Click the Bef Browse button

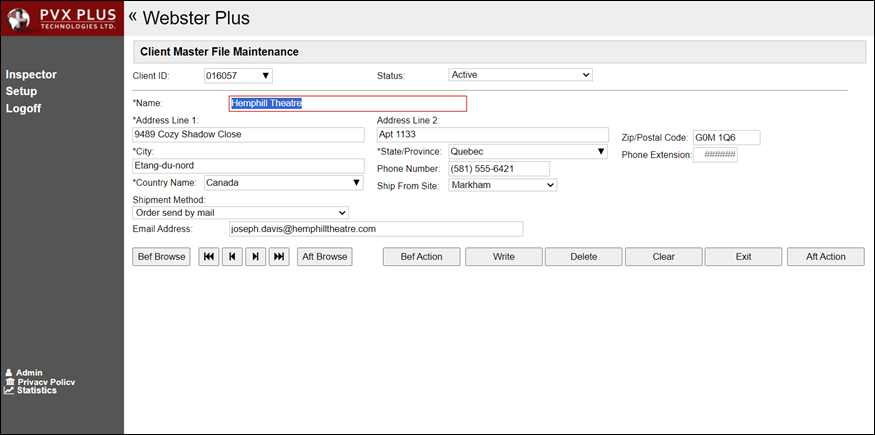coord(162,257)
